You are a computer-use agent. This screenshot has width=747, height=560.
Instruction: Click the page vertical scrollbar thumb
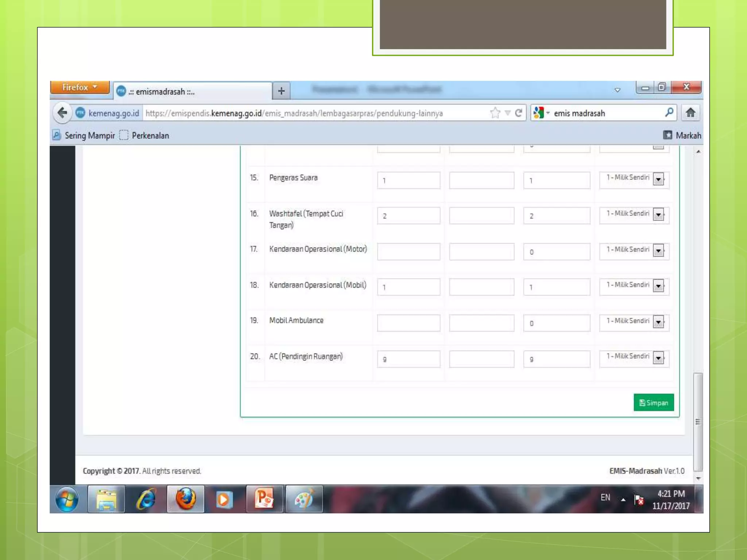[x=698, y=421]
